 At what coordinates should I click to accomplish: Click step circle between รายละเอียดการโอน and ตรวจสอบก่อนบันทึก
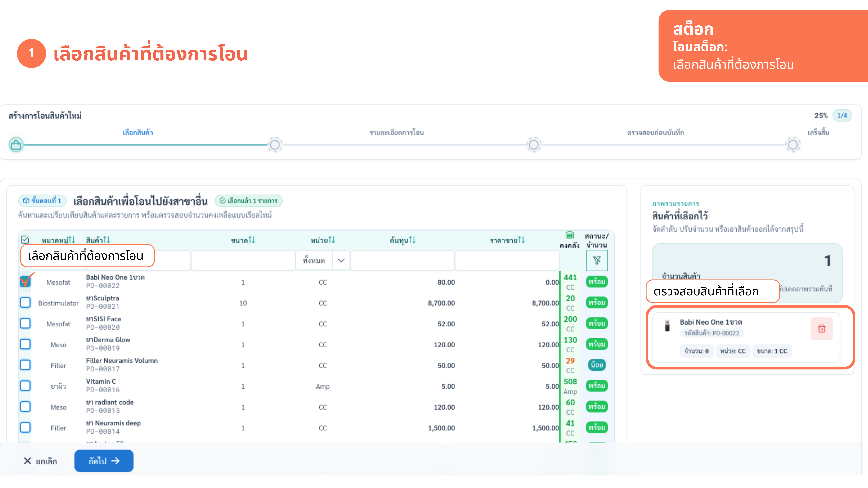(534, 145)
